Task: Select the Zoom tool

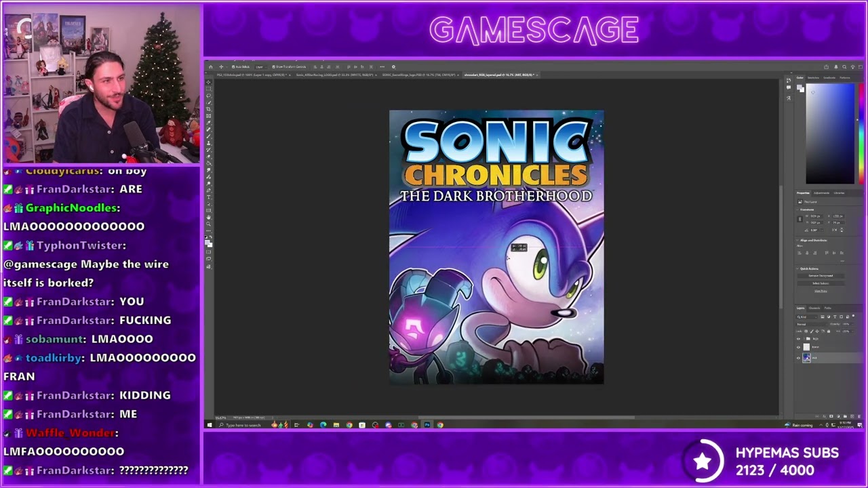Action: 208,224
